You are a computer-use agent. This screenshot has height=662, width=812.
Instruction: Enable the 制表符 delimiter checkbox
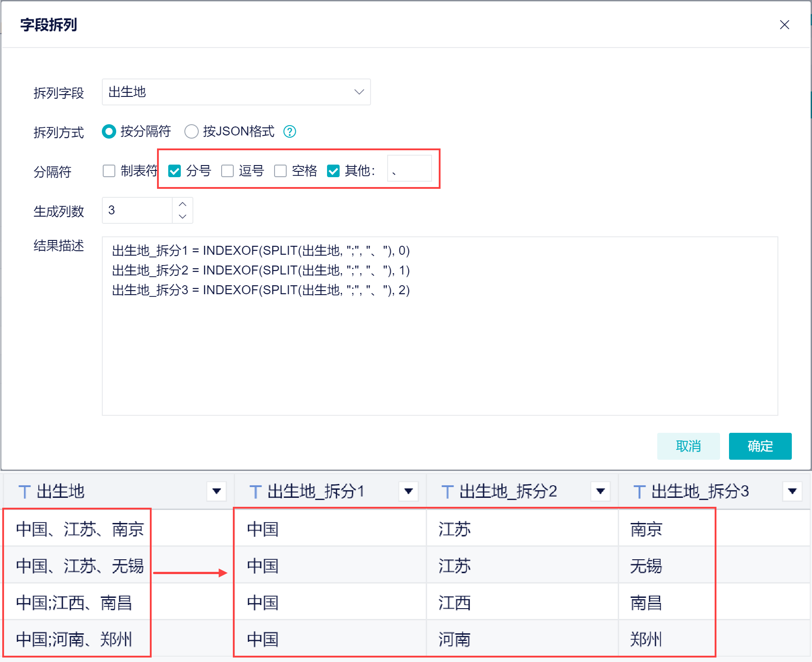click(109, 171)
